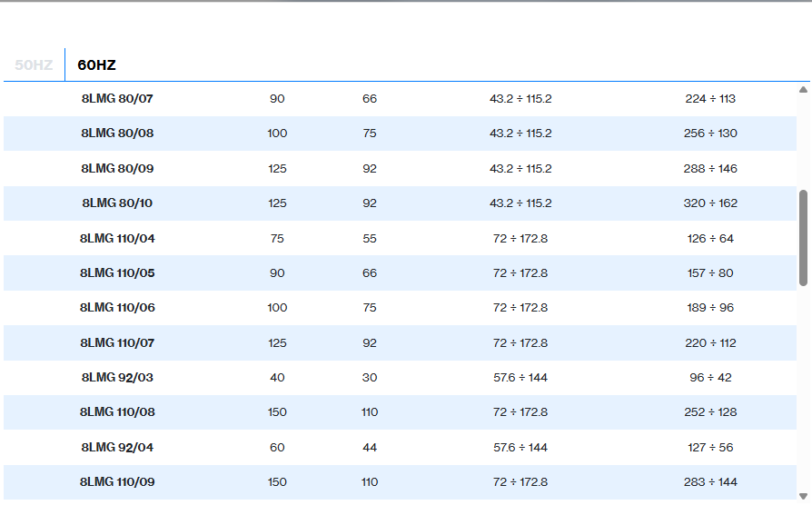Click the 8LMG 80/10 model name
The image size is (812, 515).
point(117,203)
